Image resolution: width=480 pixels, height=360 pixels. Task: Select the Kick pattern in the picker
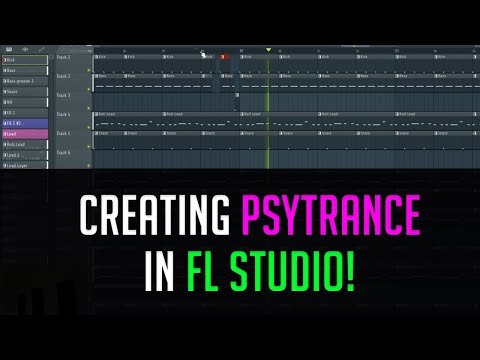tap(25, 60)
